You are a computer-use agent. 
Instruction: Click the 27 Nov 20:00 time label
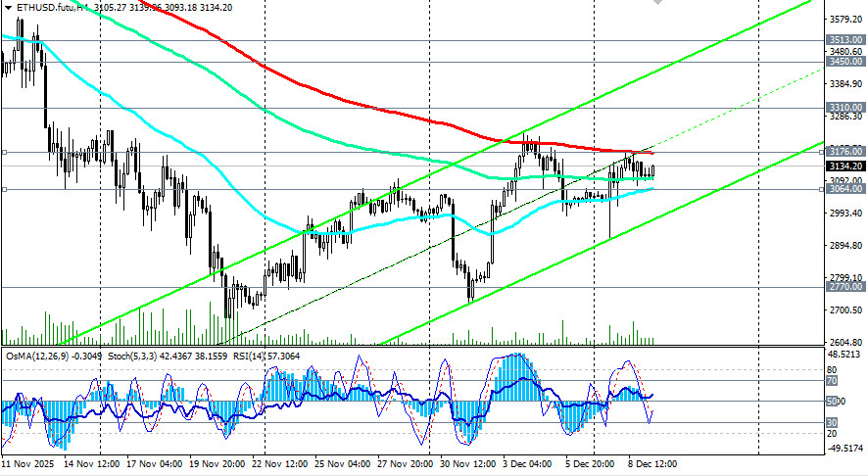click(406, 464)
